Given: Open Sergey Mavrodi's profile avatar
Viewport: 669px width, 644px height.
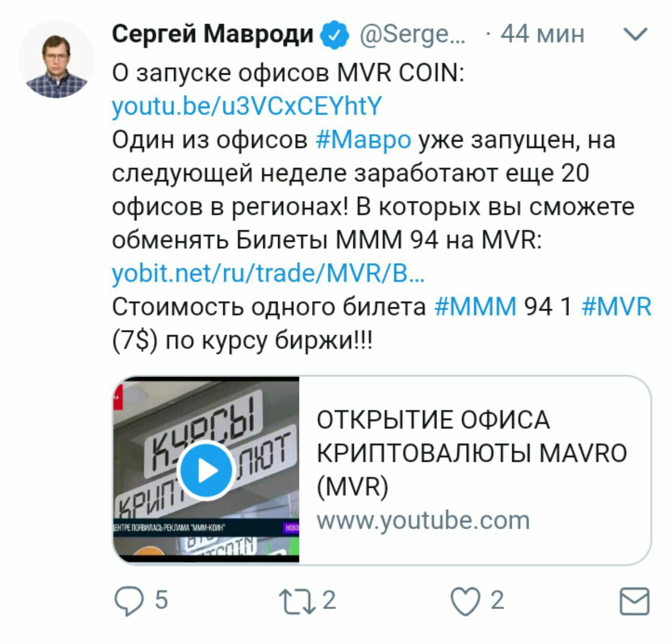Looking at the screenshot, I should pos(57,59).
